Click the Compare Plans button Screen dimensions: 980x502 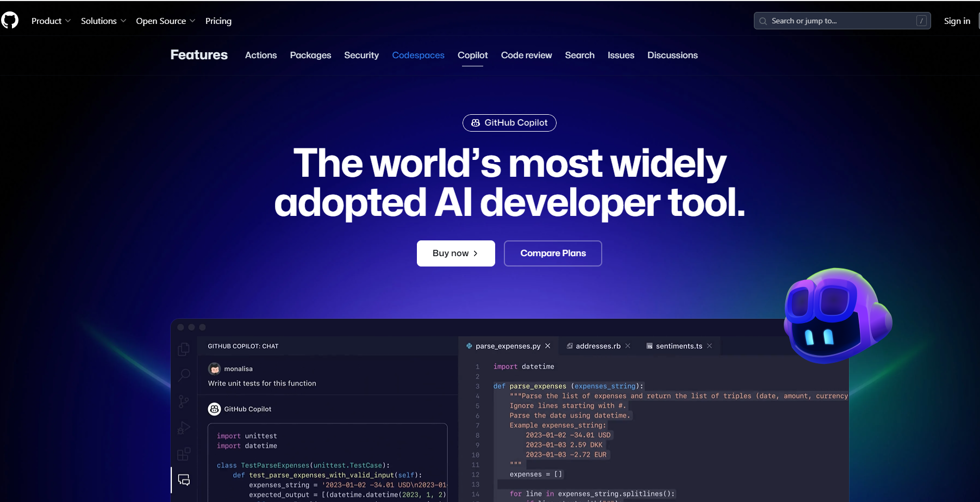[x=553, y=253]
